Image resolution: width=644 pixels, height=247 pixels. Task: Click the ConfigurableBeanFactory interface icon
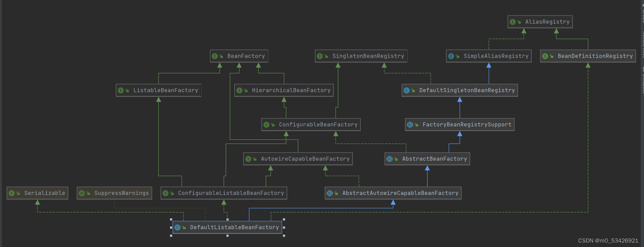[266, 125]
